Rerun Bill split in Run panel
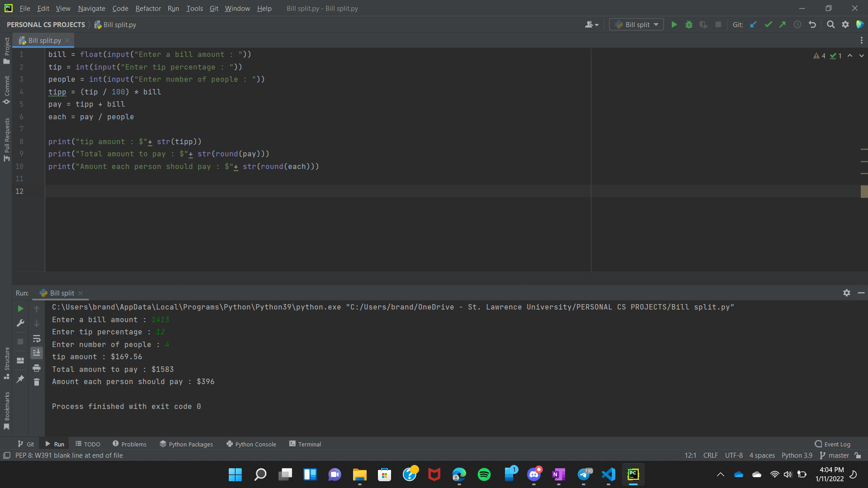This screenshot has height=488, width=868. click(20, 309)
